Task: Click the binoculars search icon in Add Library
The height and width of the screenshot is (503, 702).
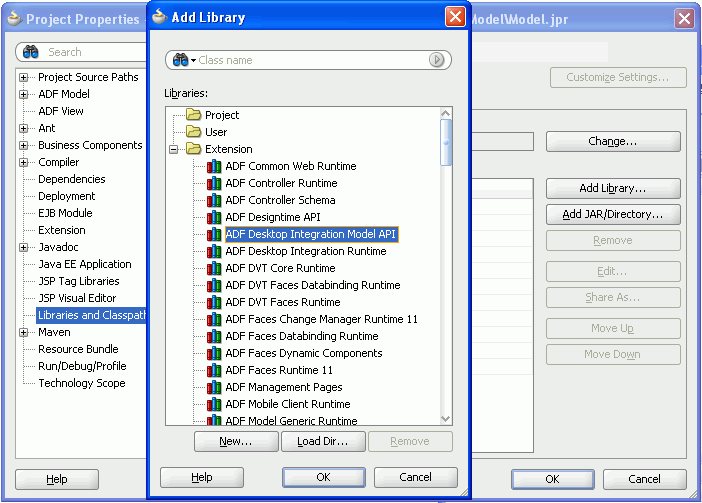Action: [180, 60]
